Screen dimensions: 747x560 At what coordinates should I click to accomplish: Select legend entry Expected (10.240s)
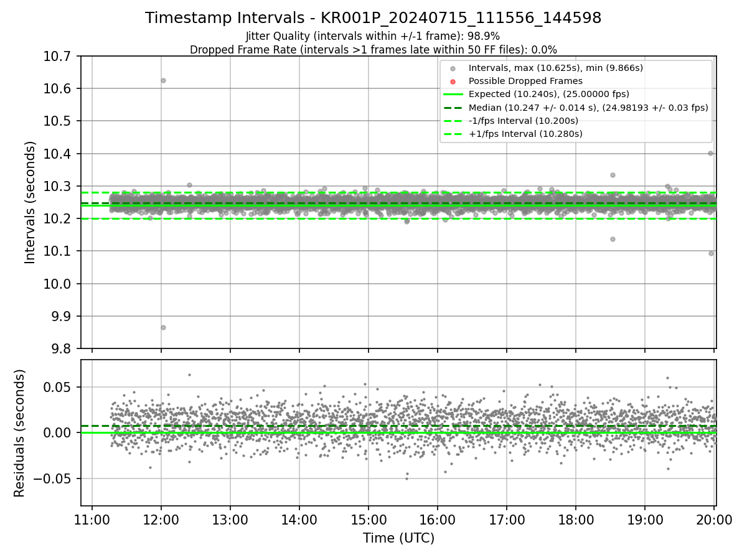click(549, 94)
